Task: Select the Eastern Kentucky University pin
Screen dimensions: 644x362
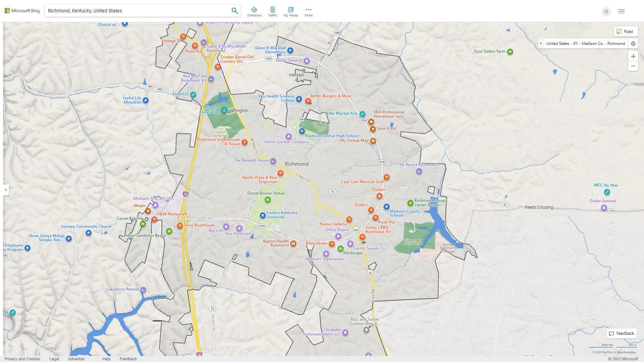Action: (x=263, y=215)
